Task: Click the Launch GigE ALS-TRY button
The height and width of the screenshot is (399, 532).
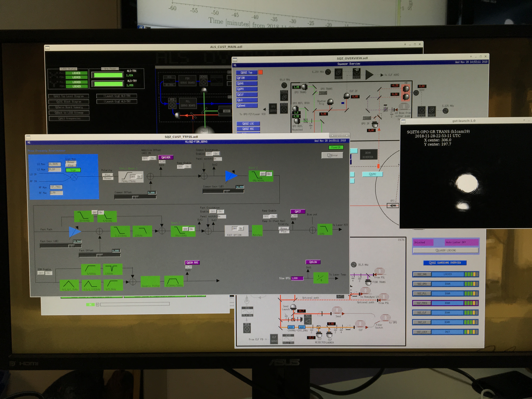Action: [x=117, y=101]
